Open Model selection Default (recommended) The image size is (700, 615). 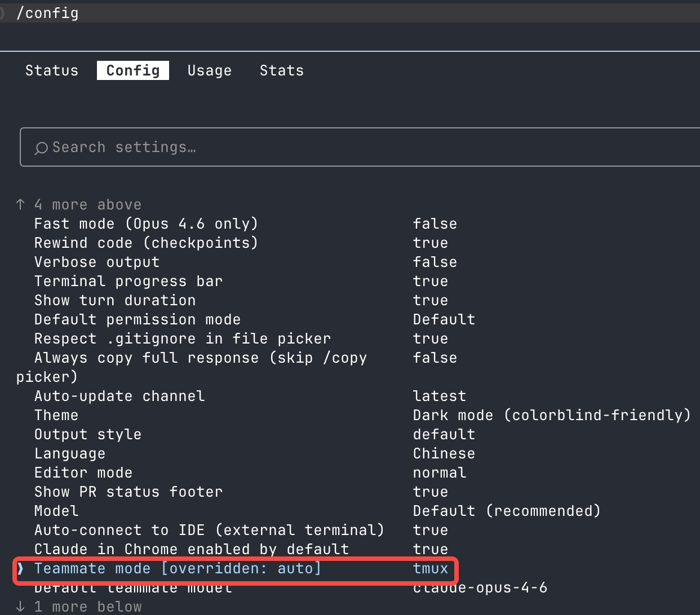pyautogui.click(x=507, y=511)
